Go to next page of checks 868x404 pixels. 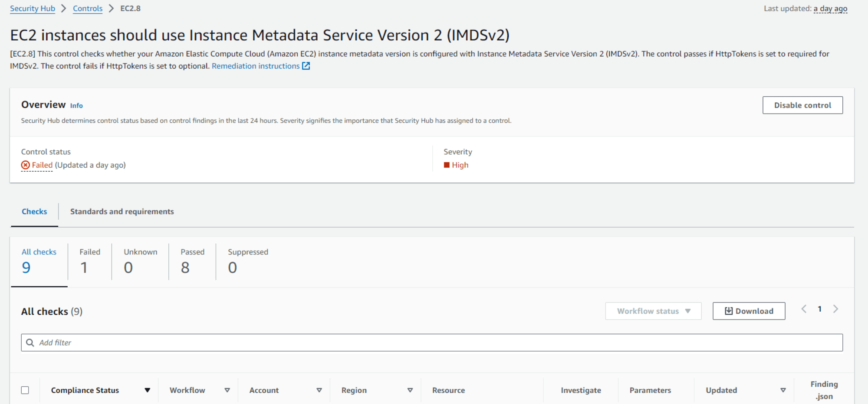(835, 309)
